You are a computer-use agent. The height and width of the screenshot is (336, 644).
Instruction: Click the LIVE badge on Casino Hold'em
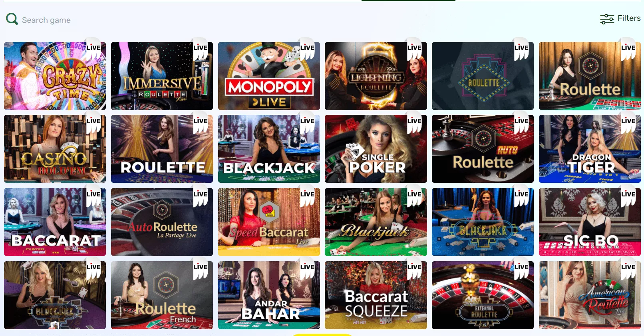click(x=93, y=121)
